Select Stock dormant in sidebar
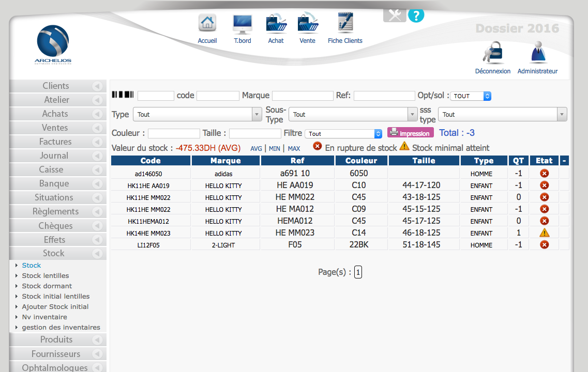588x372 pixels. click(47, 286)
